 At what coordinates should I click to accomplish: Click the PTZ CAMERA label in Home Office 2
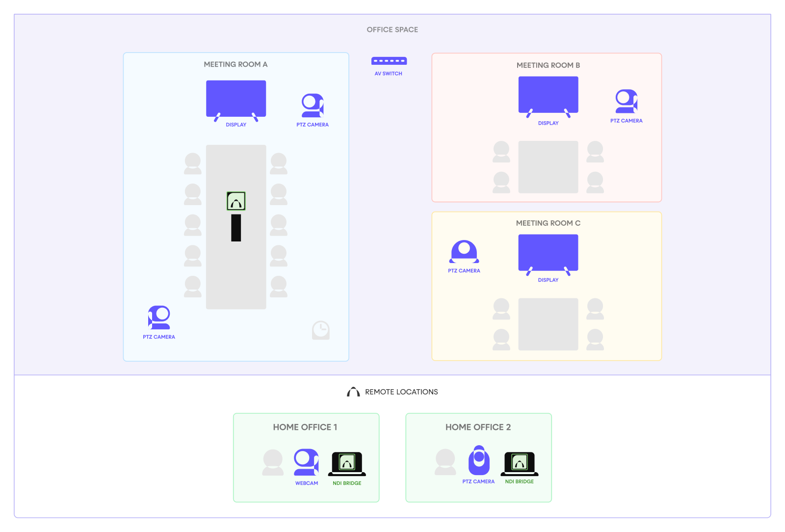coord(479,481)
